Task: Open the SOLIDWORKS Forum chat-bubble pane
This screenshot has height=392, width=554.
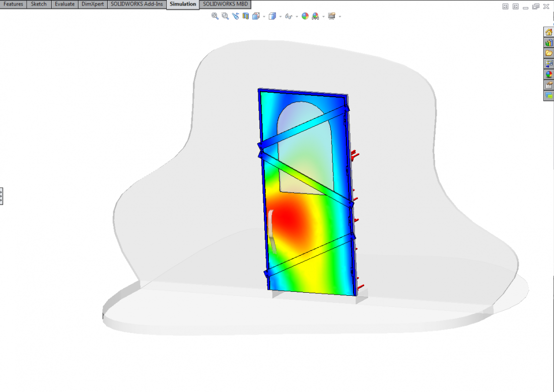Action: pos(548,96)
